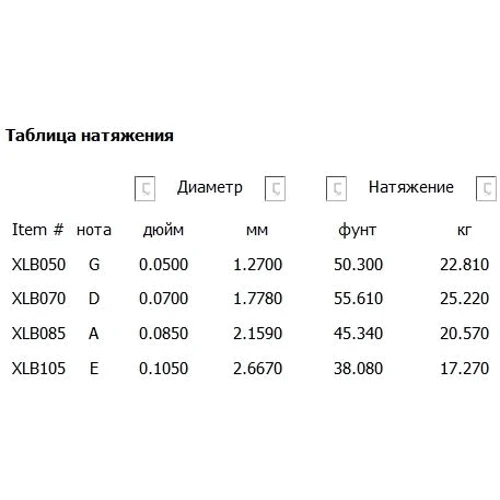Click the мм column header
Image resolution: width=500 pixels, height=500 pixels.
pyautogui.click(x=257, y=230)
